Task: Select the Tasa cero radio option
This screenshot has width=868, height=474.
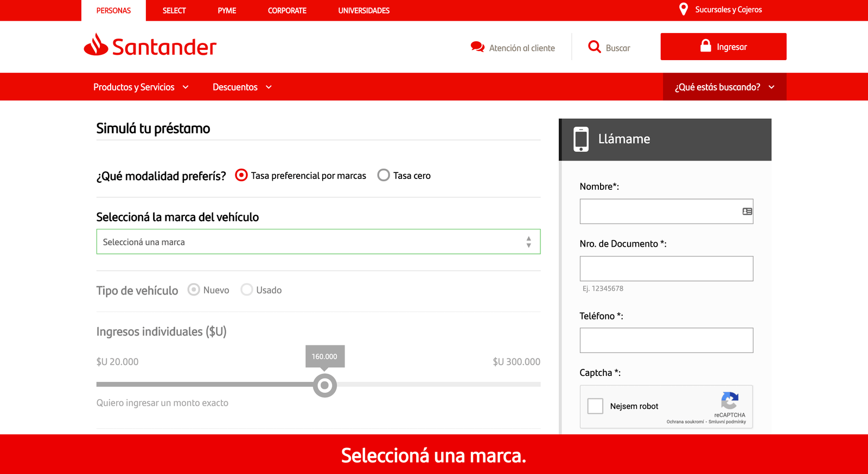Action: (384, 175)
